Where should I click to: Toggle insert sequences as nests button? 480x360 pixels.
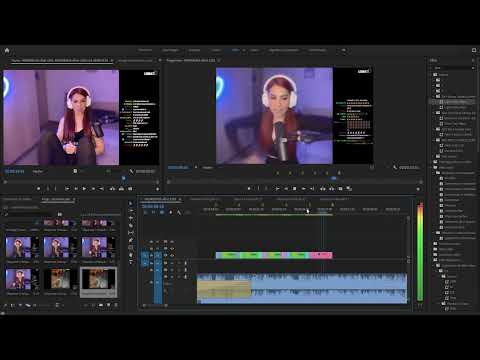[x=145, y=212]
